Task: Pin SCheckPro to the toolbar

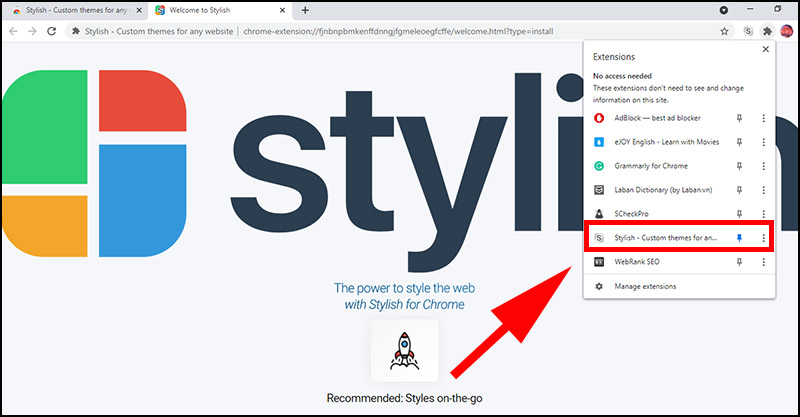Action: coord(739,214)
